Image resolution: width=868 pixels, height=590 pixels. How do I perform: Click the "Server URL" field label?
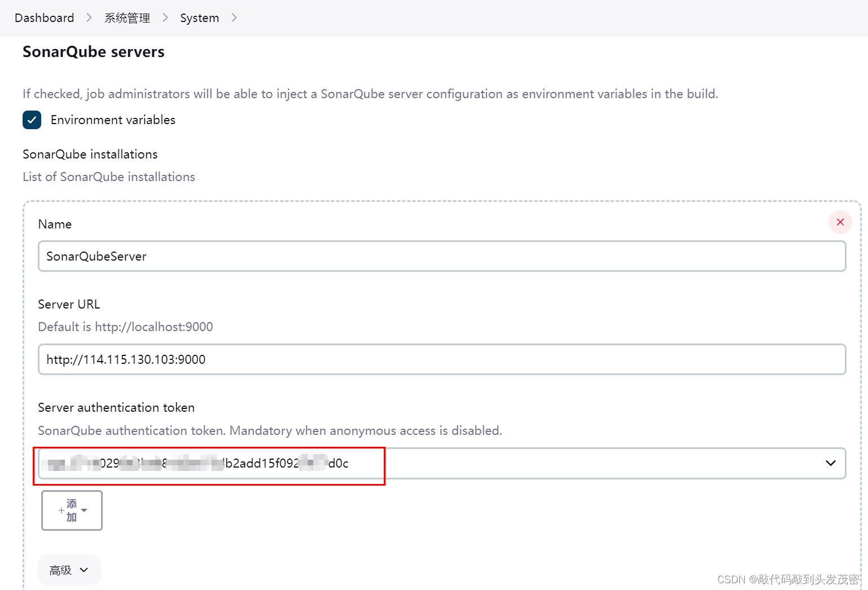(69, 304)
